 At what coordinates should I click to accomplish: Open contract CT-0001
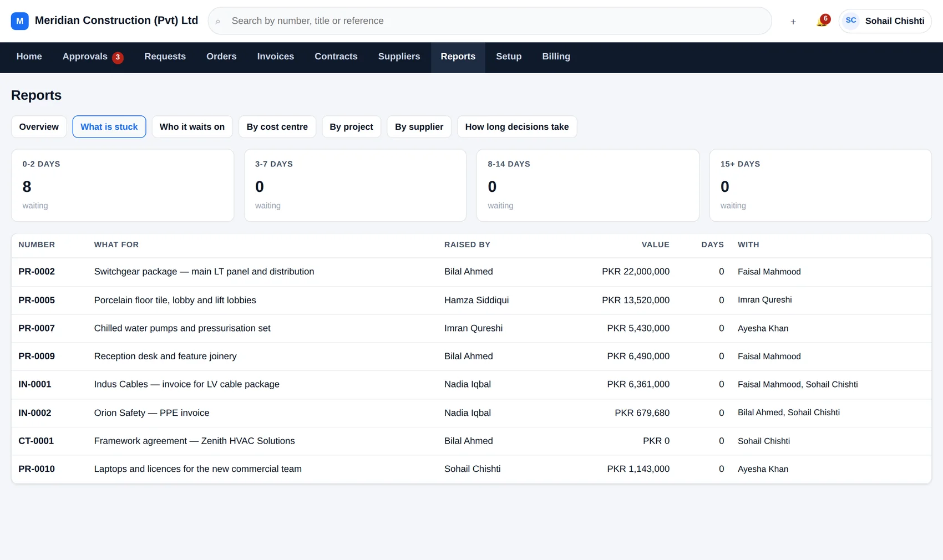click(471, 441)
